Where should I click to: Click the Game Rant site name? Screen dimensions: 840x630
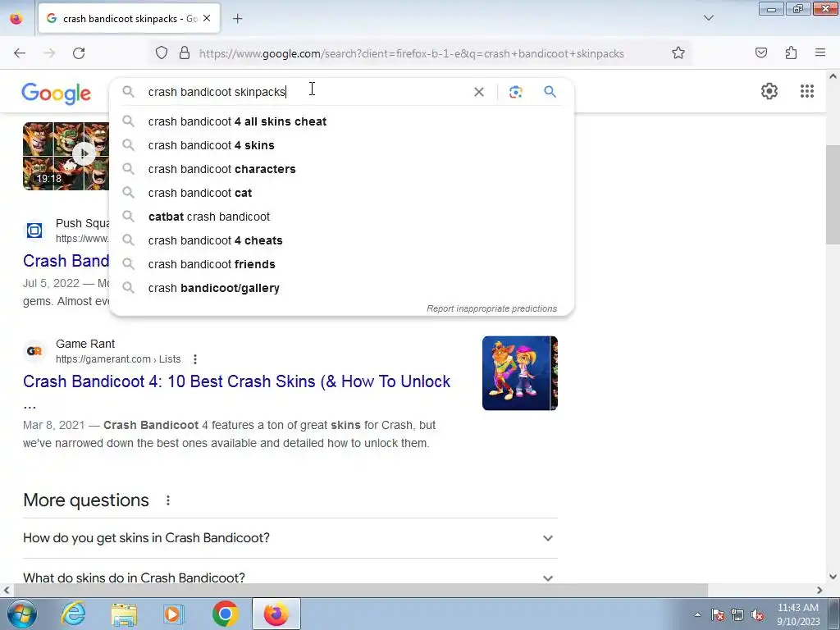[85, 344]
